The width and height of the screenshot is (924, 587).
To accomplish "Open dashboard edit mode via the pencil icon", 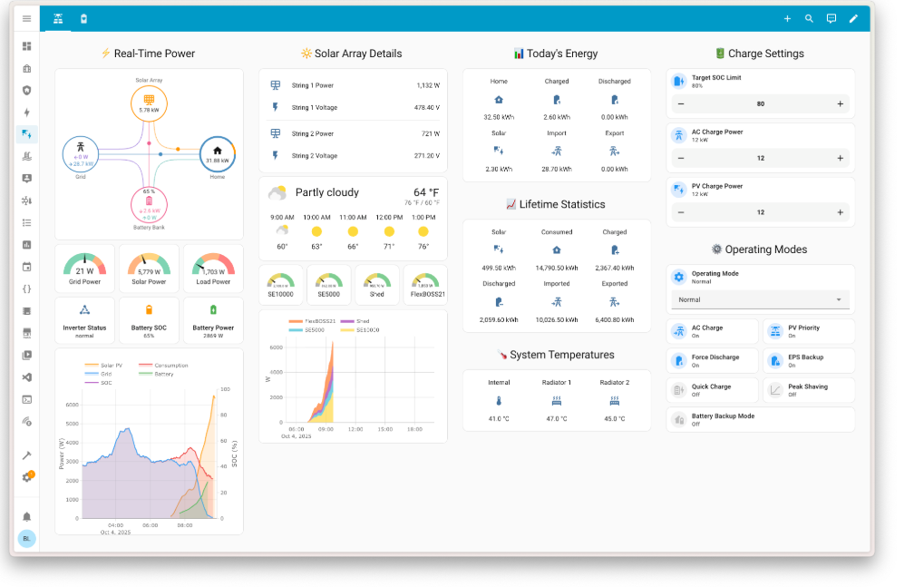I will (x=852, y=18).
